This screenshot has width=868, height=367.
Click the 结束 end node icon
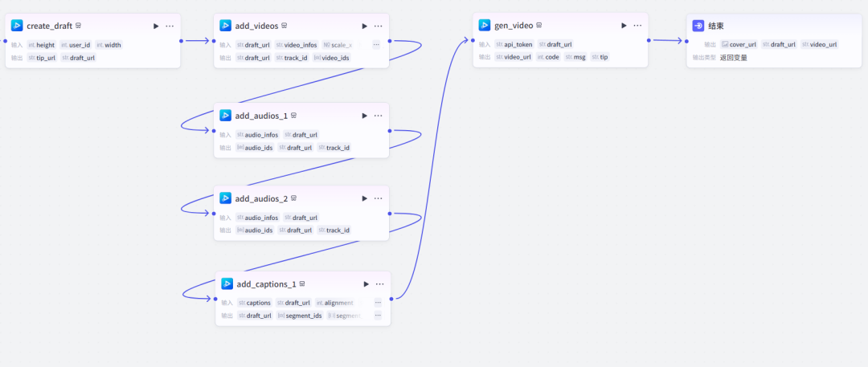point(698,26)
